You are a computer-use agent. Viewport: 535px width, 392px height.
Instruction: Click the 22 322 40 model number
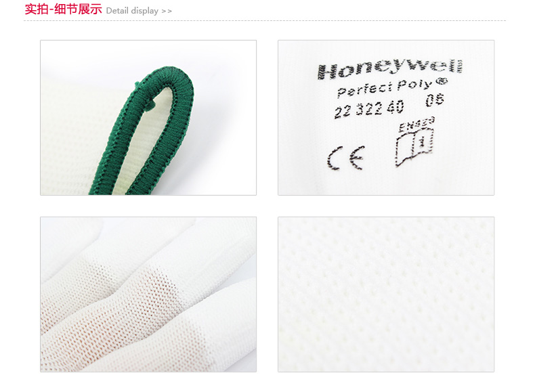pos(369,109)
